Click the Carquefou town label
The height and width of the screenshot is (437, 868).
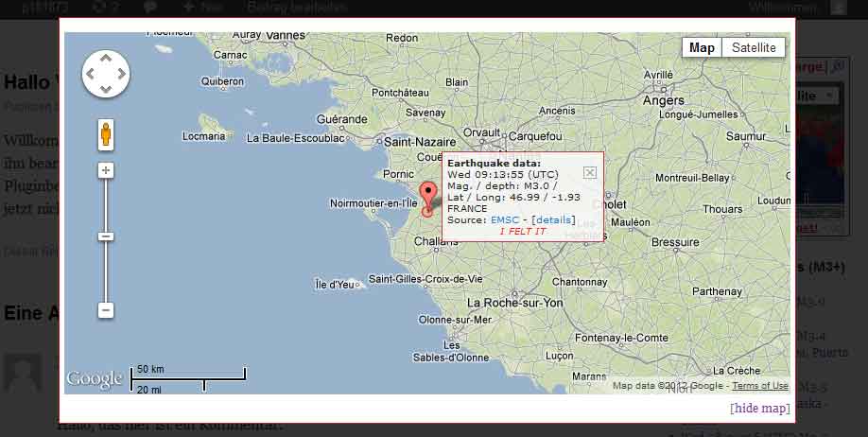point(535,136)
